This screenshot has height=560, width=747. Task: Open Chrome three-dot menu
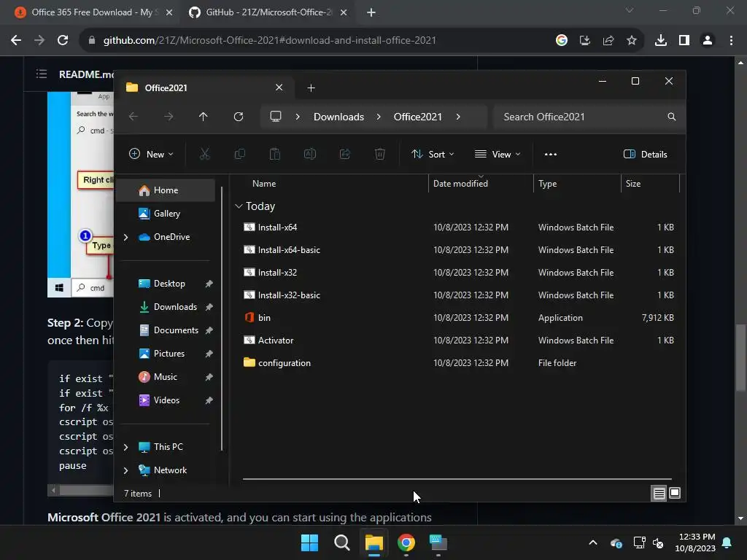pos(731,41)
